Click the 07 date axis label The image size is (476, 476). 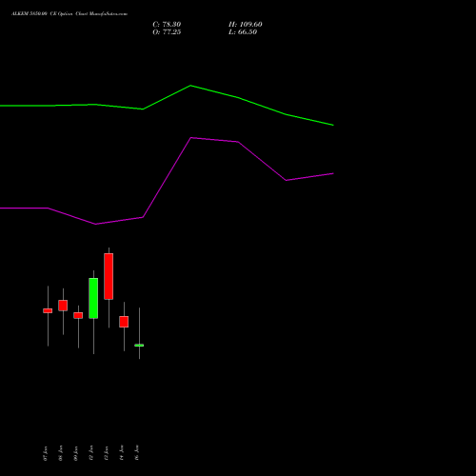pyautogui.click(x=46, y=453)
